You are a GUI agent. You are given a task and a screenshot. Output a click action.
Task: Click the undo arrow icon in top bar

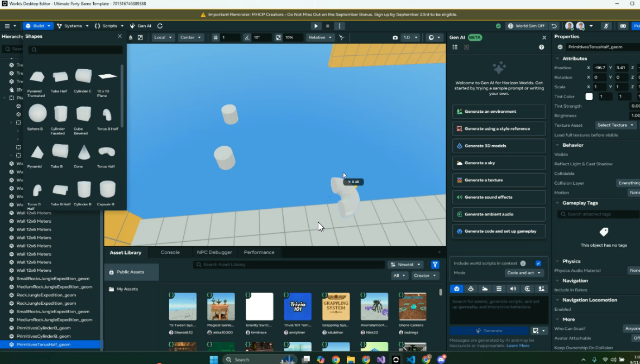[x=554, y=26]
